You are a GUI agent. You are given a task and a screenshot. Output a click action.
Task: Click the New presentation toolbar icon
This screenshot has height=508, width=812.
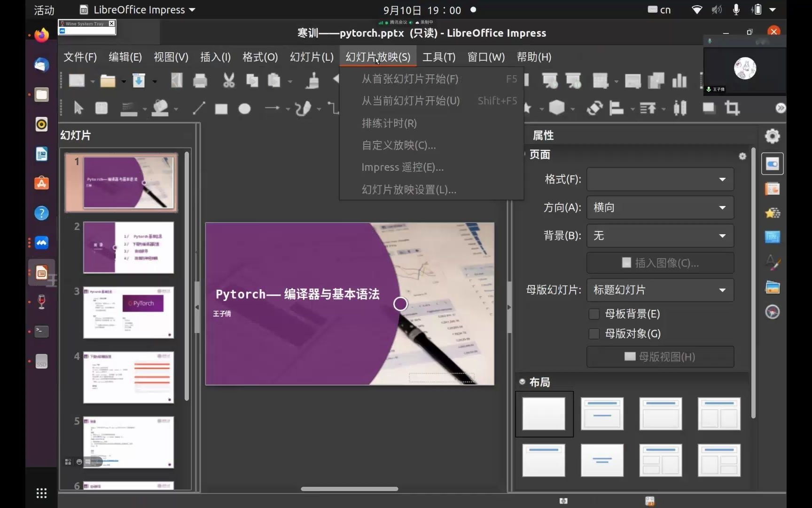pyautogui.click(x=77, y=80)
